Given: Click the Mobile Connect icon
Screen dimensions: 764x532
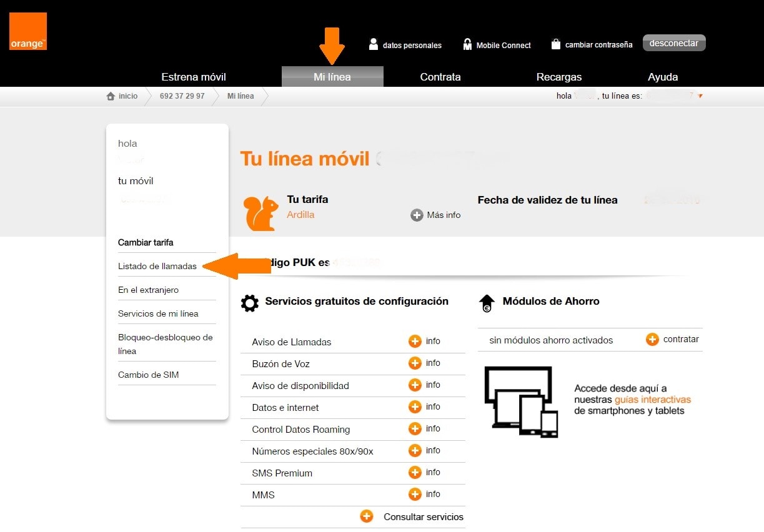Looking at the screenshot, I should [x=467, y=44].
